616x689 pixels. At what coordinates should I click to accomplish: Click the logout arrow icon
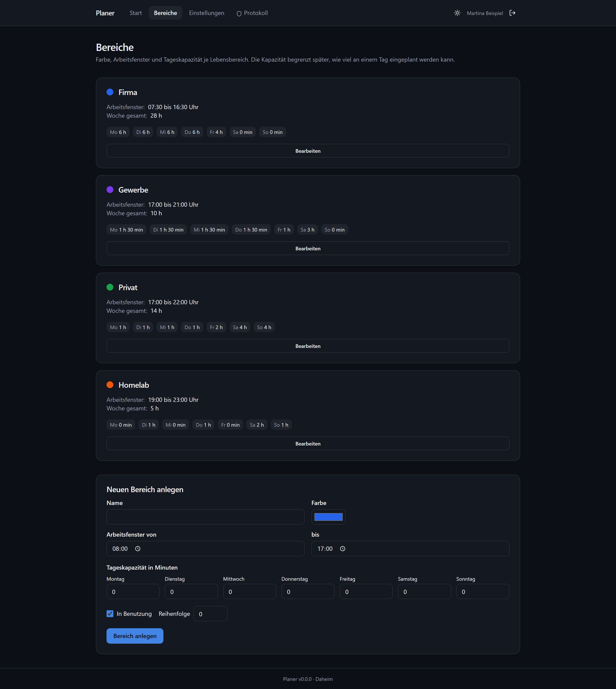[x=512, y=13]
